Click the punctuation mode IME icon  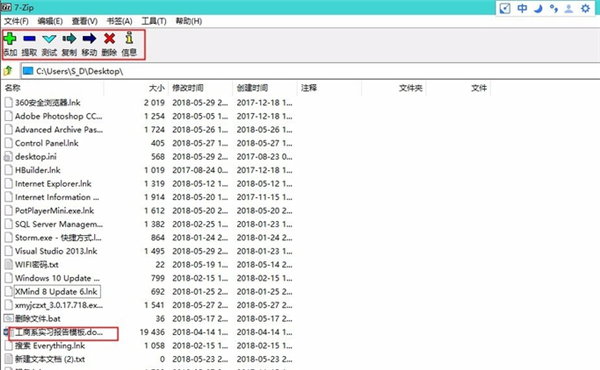coord(554,8)
